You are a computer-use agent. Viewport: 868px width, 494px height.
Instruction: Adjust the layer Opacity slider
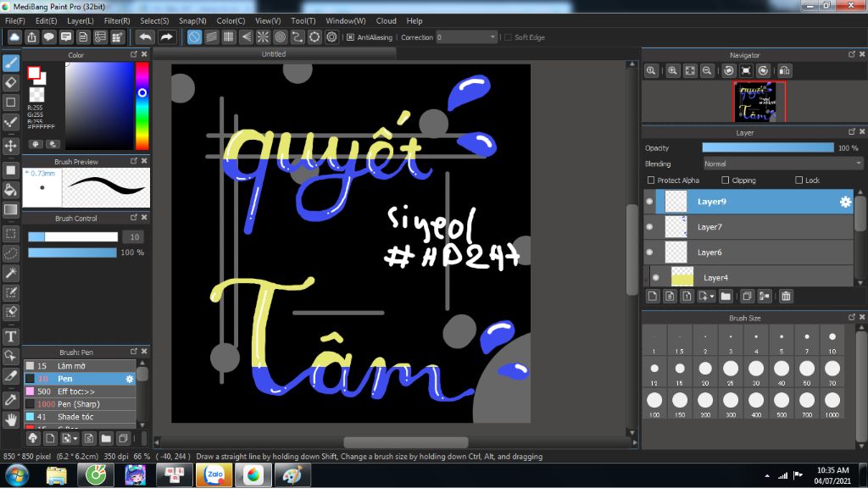pyautogui.click(x=768, y=147)
